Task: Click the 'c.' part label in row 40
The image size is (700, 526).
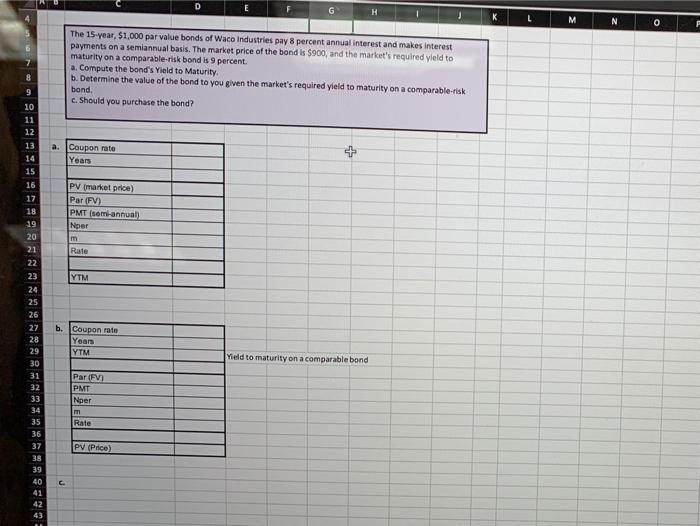Action: tap(62, 482)
